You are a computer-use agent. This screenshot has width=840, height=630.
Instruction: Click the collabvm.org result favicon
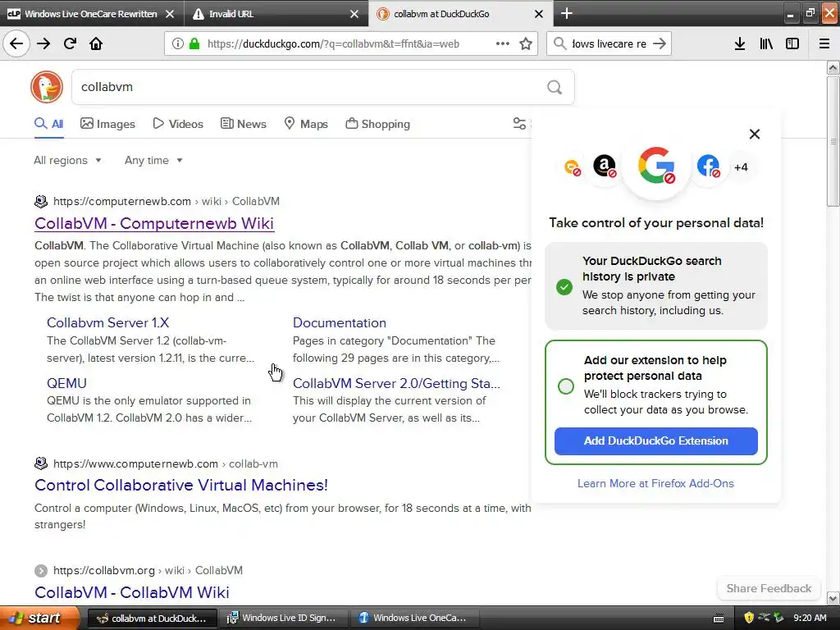[x=41, y=571]
